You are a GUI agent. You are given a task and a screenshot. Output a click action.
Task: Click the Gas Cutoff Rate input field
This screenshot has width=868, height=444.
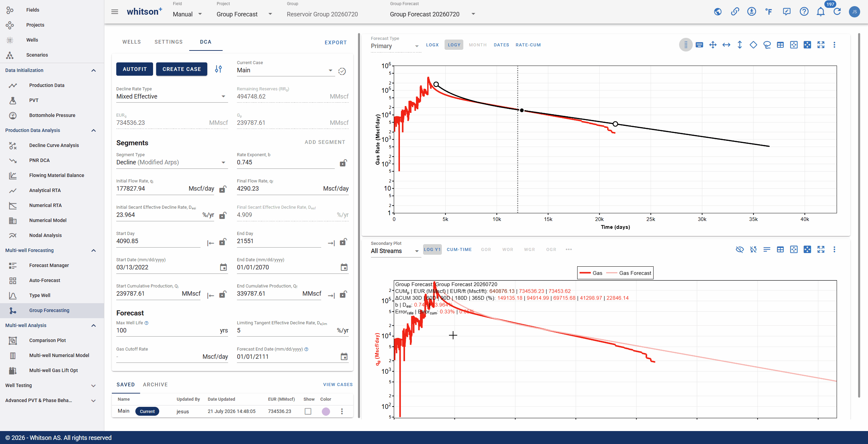(172, 357)
